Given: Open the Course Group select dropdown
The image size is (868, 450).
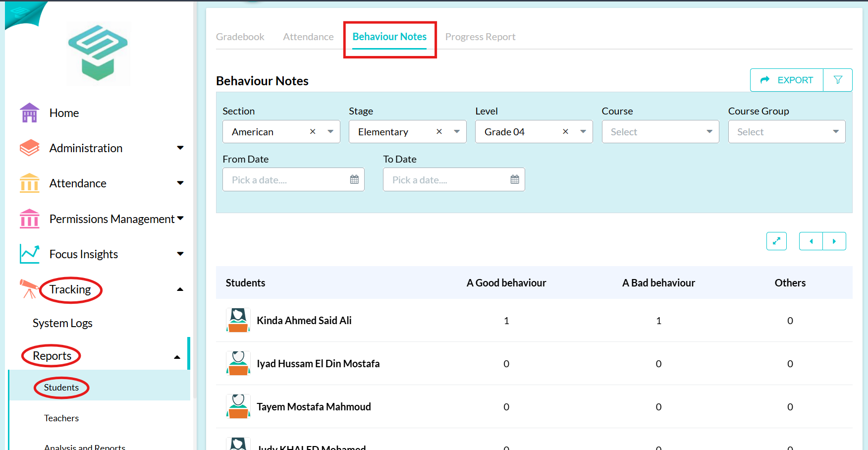Looking at the screenshot, I should [787, 132].
